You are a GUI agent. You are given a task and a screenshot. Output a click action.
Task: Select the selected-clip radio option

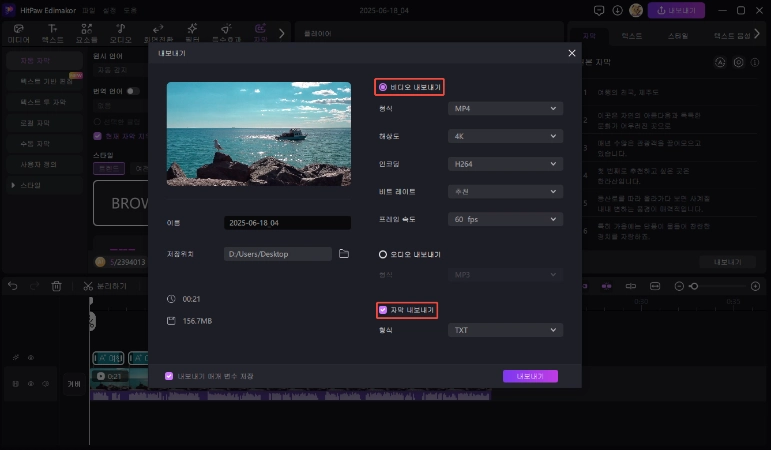pyautogui.click(x=97, y=121)
